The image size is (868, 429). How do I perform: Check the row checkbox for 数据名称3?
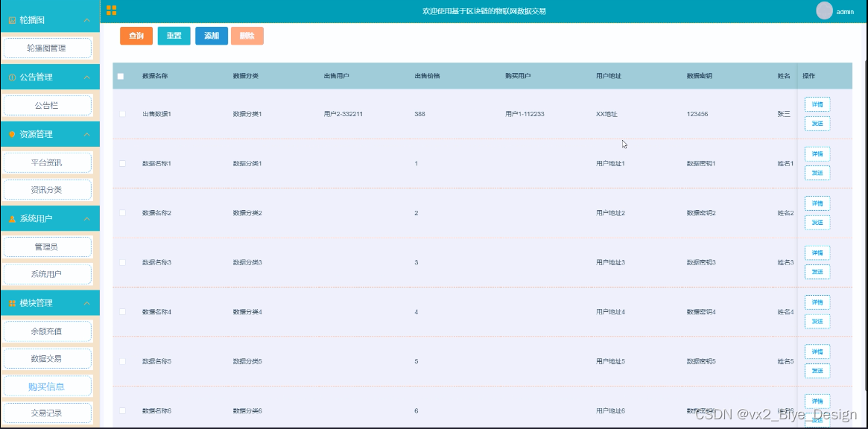[122, 262]
